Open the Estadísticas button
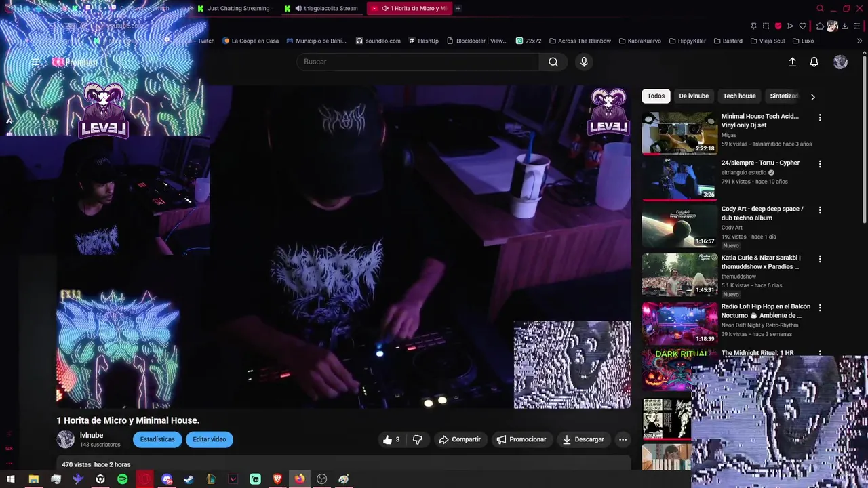The image size is (868, 488). point(157,439)
